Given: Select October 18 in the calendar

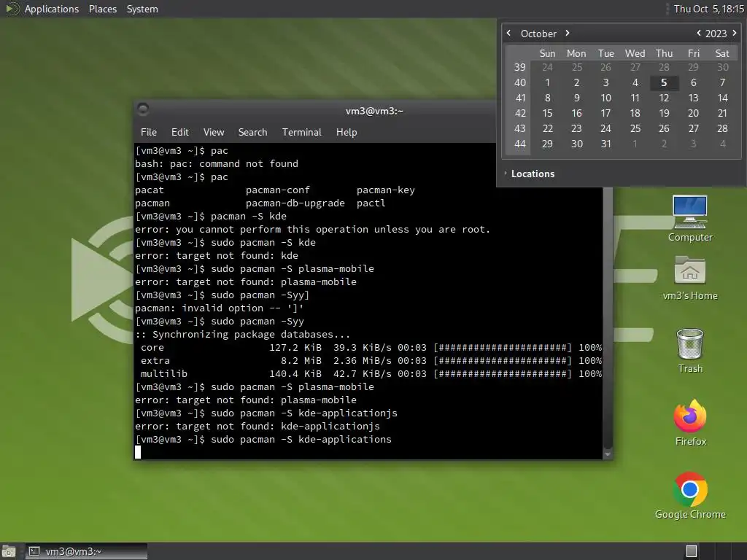Looking at the screenshot, I should (x=635, y=113).
